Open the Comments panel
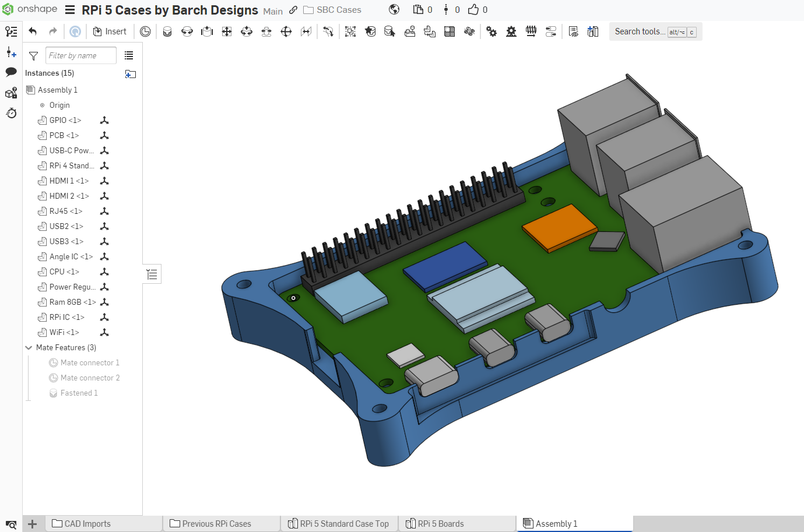 tap(11, 72)
